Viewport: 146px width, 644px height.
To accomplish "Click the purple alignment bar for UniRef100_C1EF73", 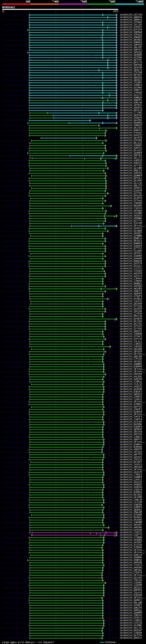I will [x=74, y=535].
